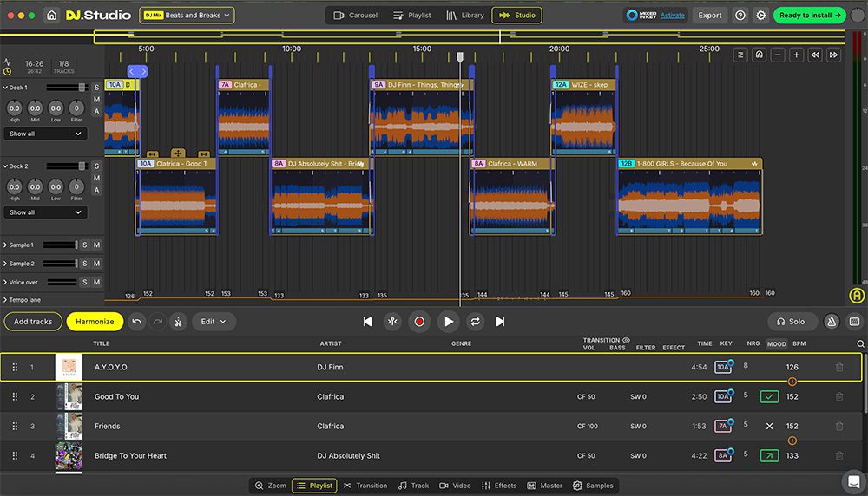868x496 pixels.
Task: Open Deck 1 Show all dropdown
Action: click(x=45, y=134)
